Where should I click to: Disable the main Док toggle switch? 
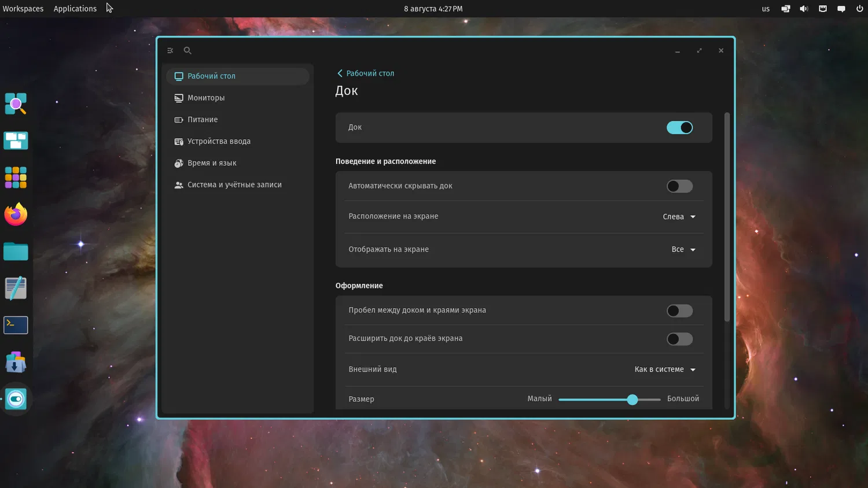(x=679, y=128)
